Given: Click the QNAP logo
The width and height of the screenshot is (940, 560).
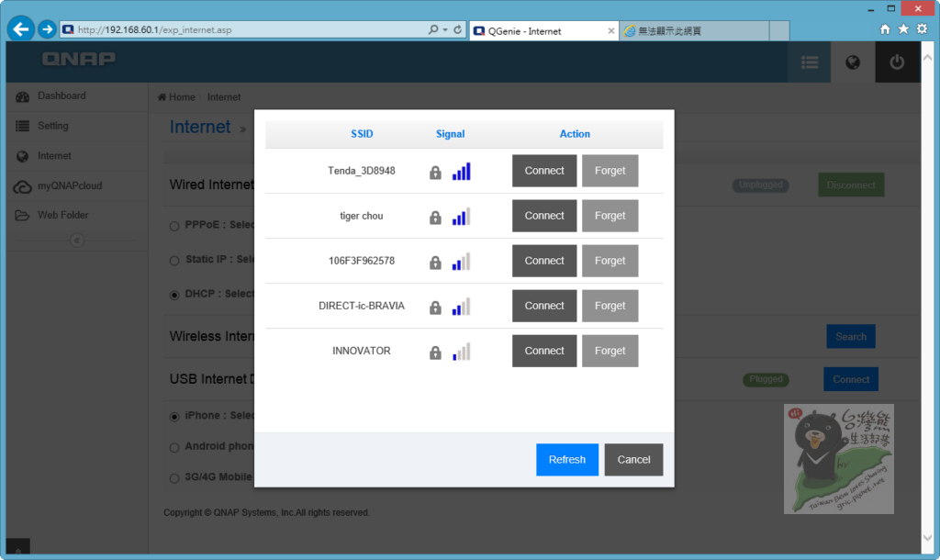Looking at the screenshot, I should pos(79,59).
